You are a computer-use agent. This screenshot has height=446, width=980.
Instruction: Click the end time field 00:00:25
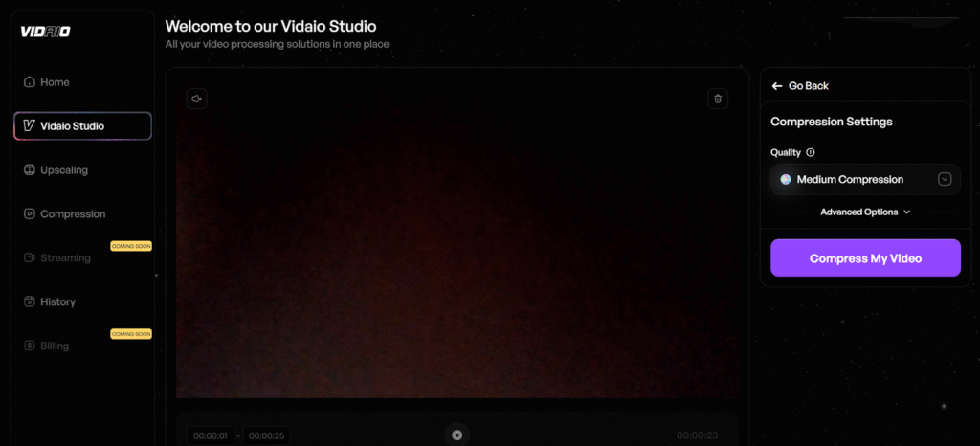(267, 435)
